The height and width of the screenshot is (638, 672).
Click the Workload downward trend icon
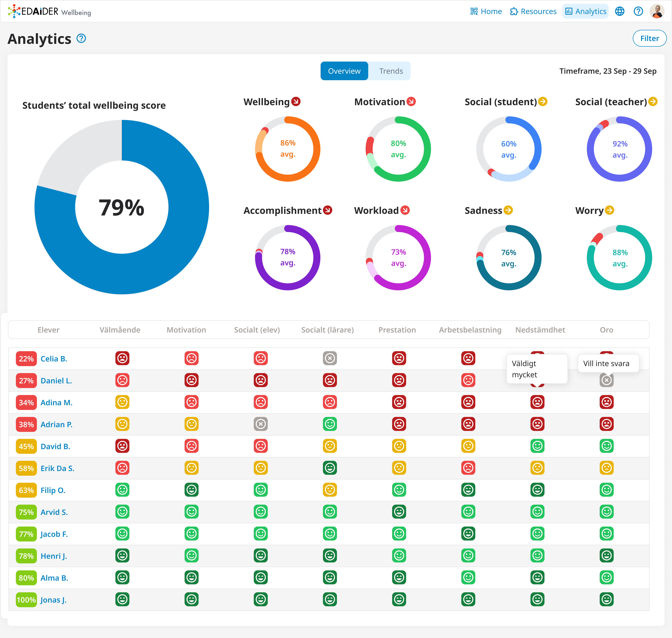[405, 210]
